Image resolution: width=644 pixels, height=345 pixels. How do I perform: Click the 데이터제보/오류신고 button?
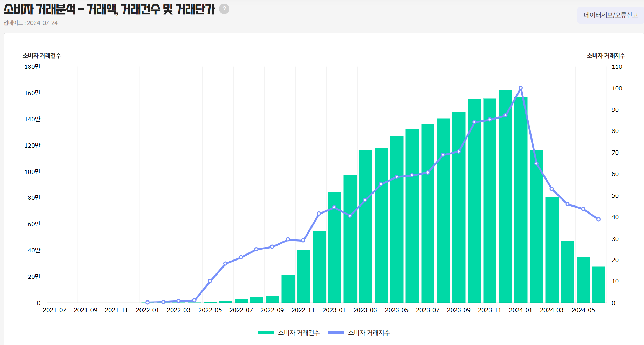(x=611, y=15)
